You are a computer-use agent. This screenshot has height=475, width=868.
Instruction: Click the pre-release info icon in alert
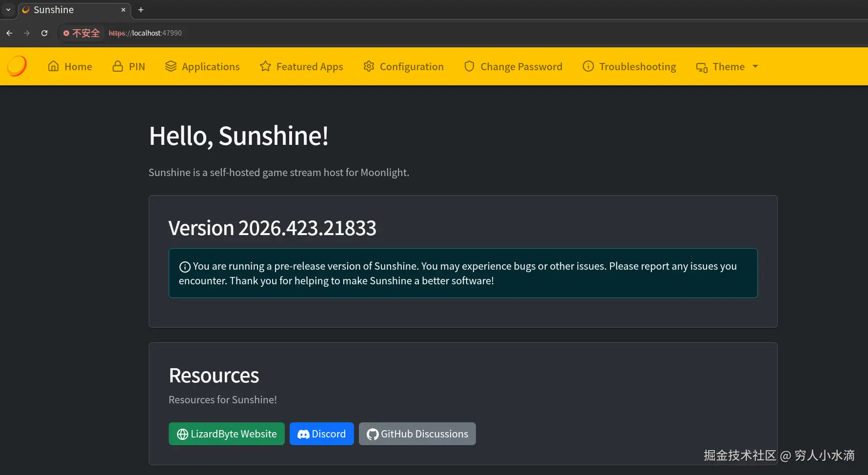coord(185,267)
